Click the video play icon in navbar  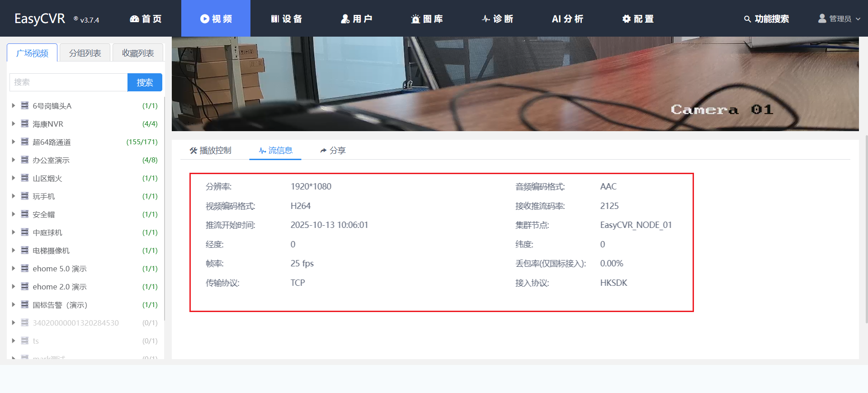coord(205,19)
